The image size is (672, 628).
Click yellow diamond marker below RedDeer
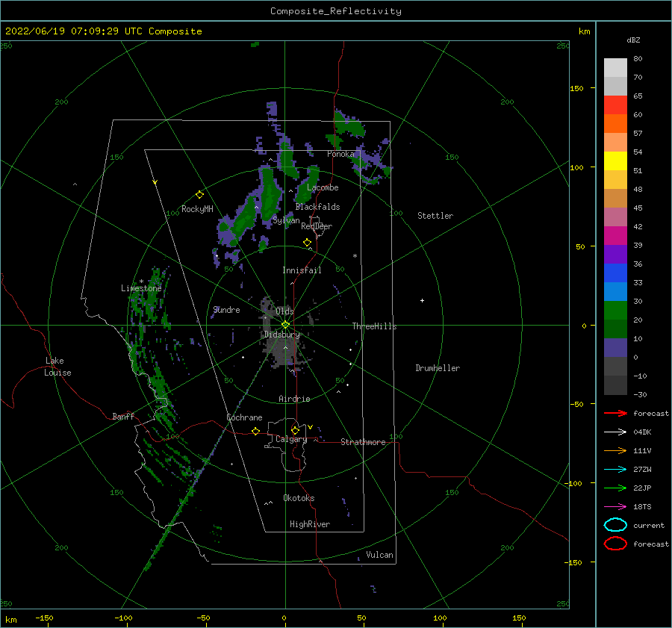point(307,243)
